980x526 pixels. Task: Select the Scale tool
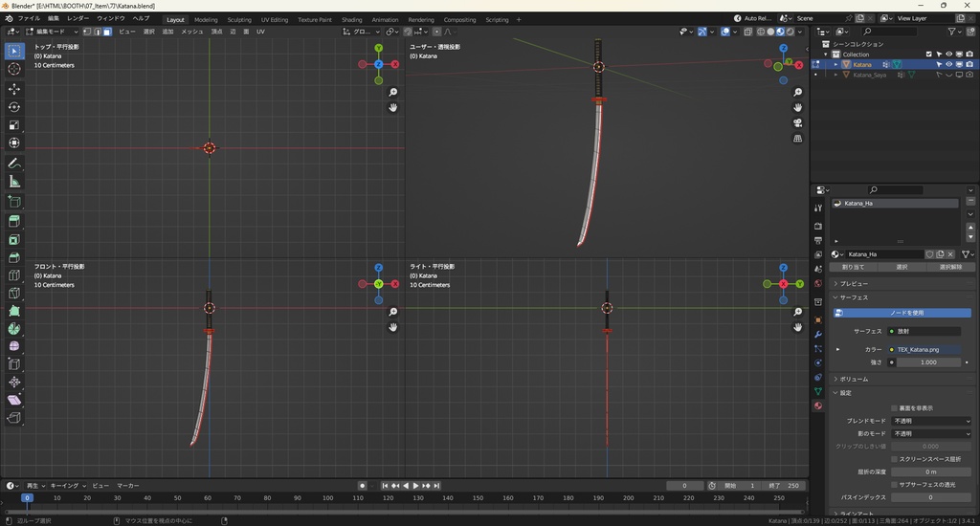coord(14,125)
